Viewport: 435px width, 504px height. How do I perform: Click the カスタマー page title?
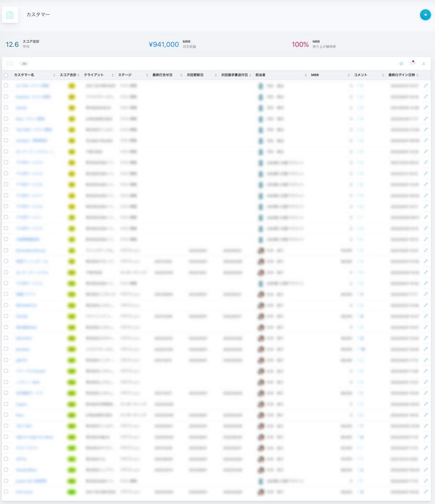38,14
